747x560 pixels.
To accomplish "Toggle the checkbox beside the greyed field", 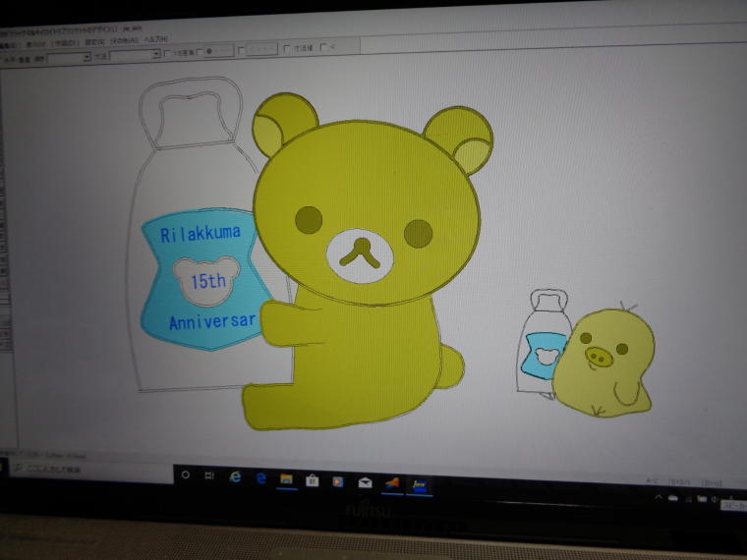I will tap(242, 49).
